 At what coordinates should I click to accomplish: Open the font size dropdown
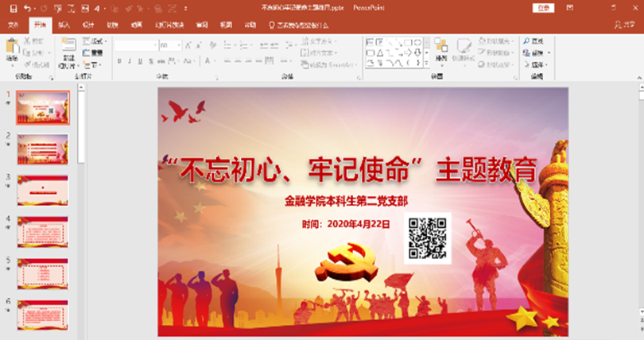[x=177, y=45]
